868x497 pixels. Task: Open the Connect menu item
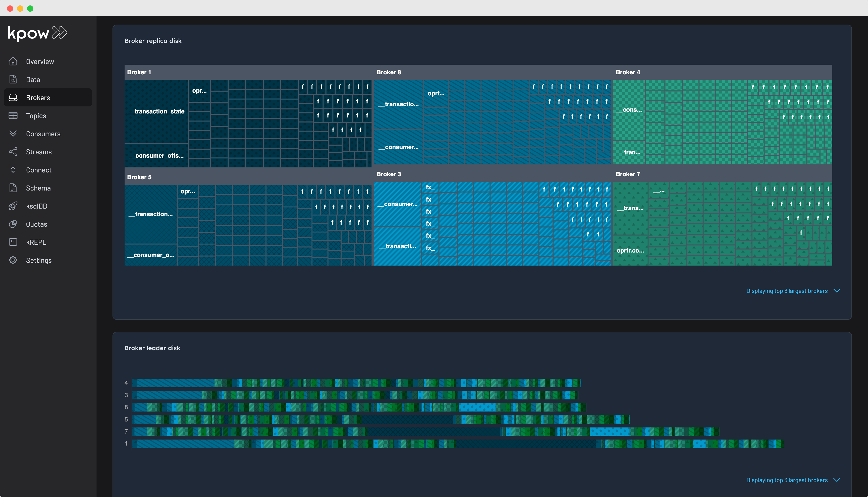(x=39, y=170)
